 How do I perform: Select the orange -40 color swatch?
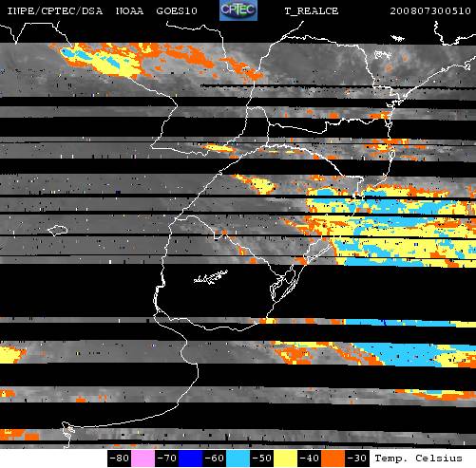[x=333, y=459]
